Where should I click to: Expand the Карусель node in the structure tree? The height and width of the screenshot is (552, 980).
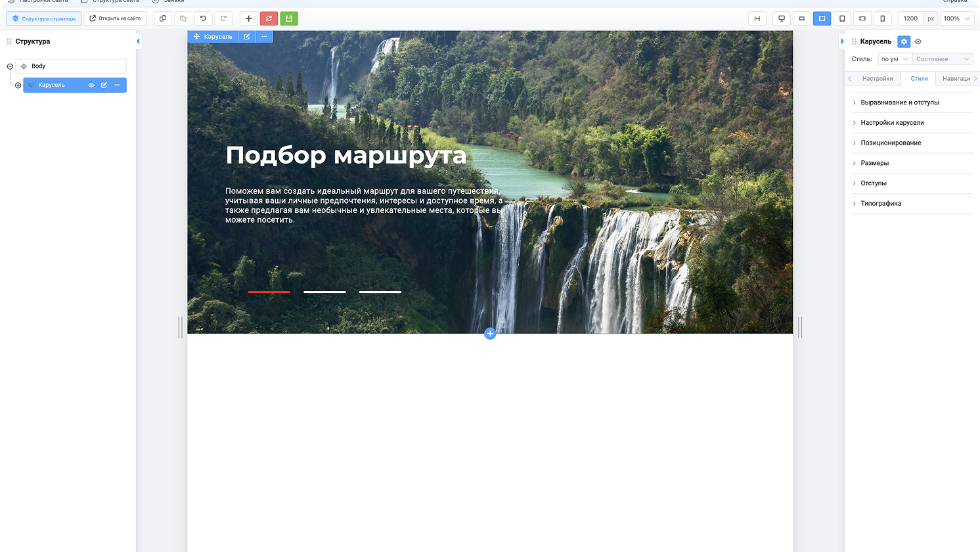(18, 85)
